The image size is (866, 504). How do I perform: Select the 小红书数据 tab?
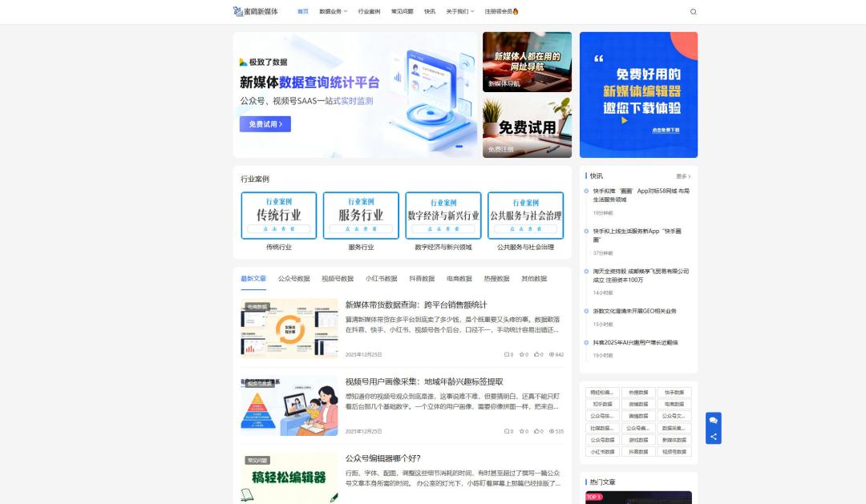[381, 279]
